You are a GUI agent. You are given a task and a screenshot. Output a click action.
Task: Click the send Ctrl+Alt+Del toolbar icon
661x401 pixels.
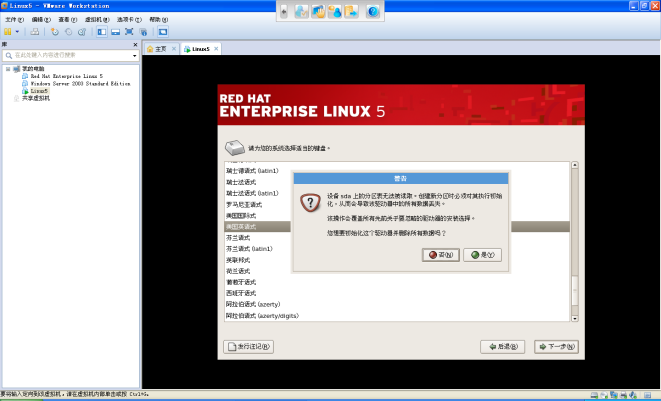click(x=35, y=32)
